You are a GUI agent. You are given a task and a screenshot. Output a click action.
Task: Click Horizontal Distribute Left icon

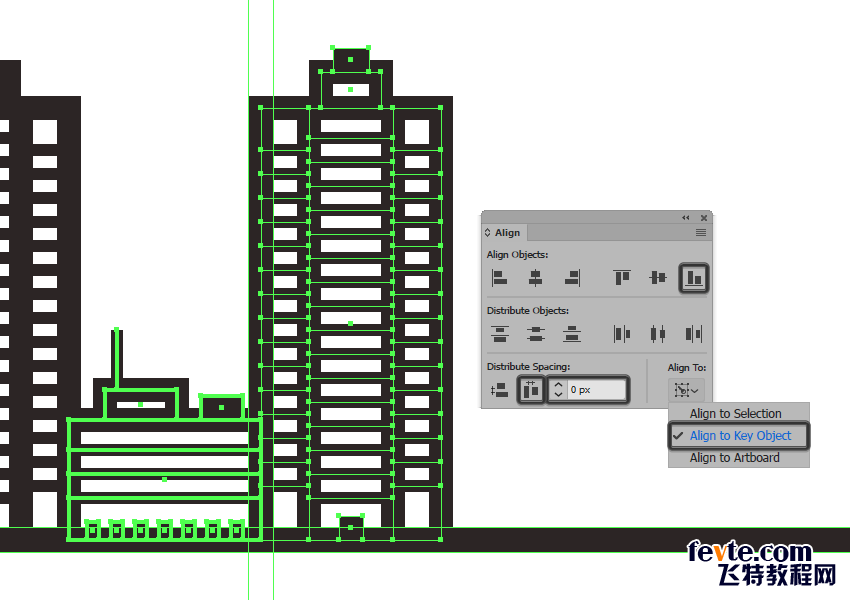point(621,333)
